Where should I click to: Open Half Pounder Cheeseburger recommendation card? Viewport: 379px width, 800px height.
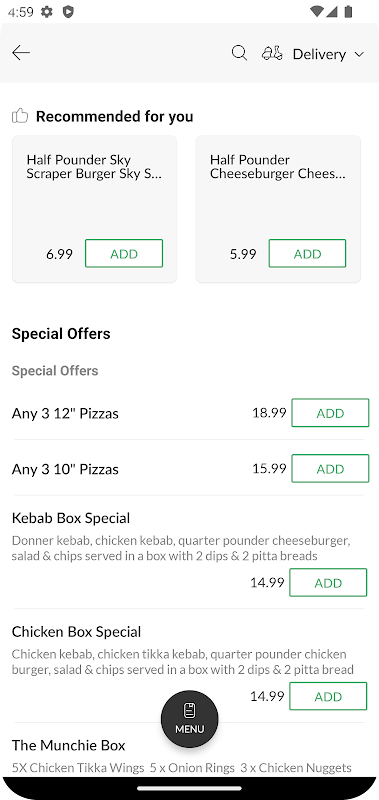pos(278,209)
